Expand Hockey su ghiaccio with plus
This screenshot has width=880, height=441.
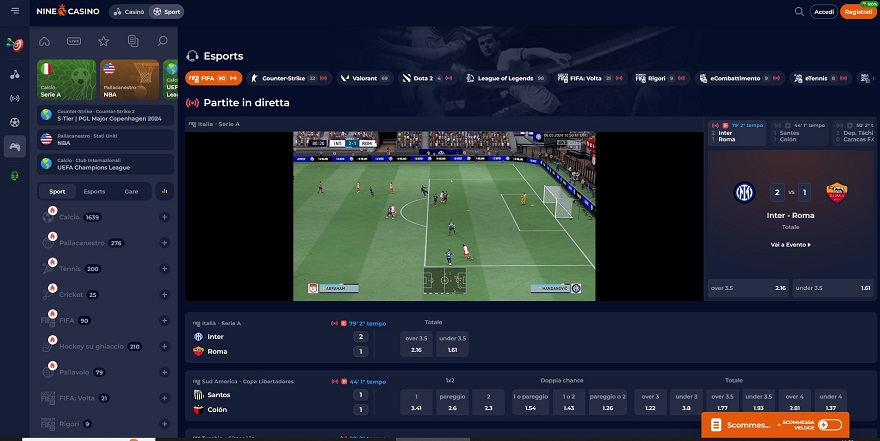164,346
